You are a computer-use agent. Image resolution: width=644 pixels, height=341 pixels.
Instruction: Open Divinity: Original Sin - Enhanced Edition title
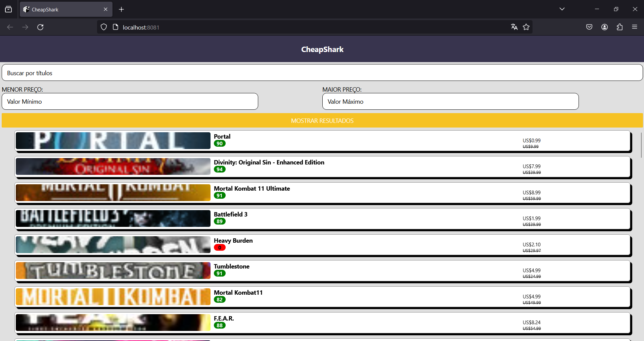tap(269, 162)
